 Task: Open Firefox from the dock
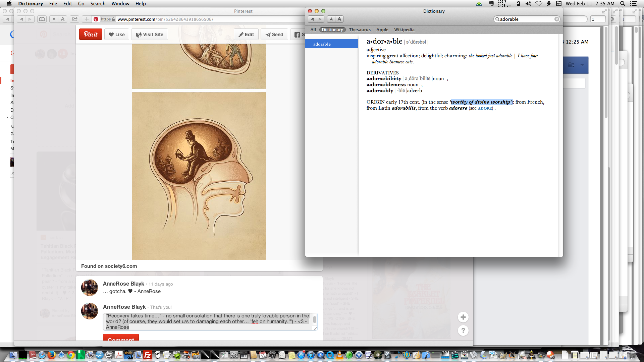coord(51,355)
